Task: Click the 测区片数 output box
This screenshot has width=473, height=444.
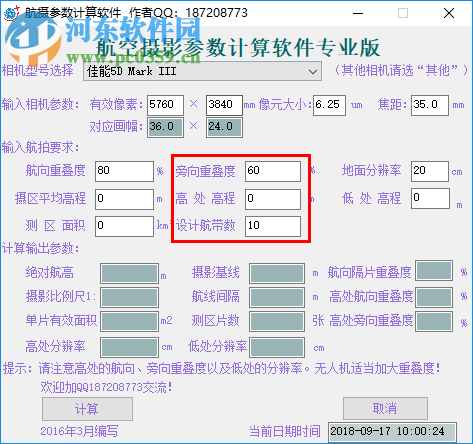Action: pos(277,321)
